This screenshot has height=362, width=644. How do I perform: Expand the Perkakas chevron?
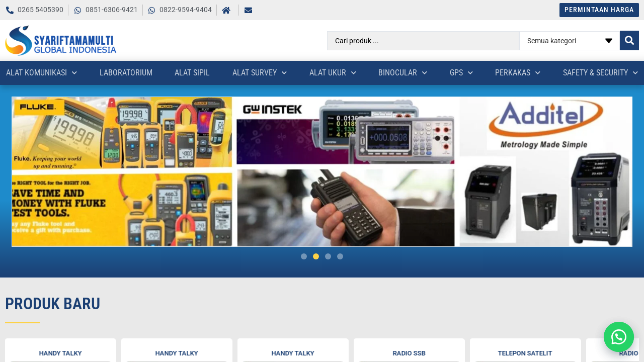click(x=538, y=73)
